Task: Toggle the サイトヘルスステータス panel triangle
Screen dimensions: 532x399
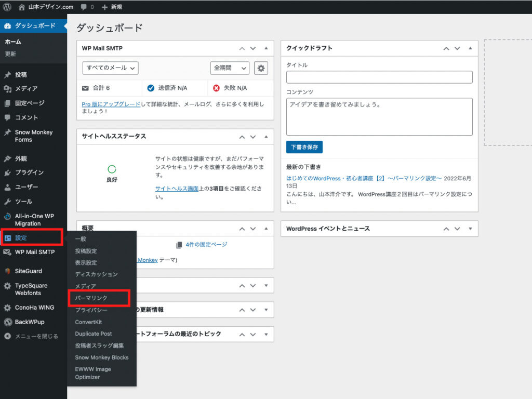Action: pos(266,137)
